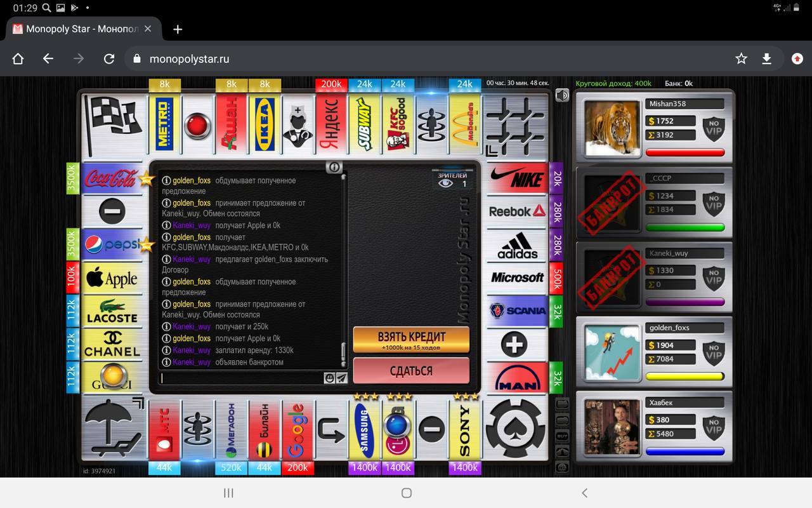Open browser downloads icon
The width and height of the screenshot is (812, 508).
pos(766,58)
